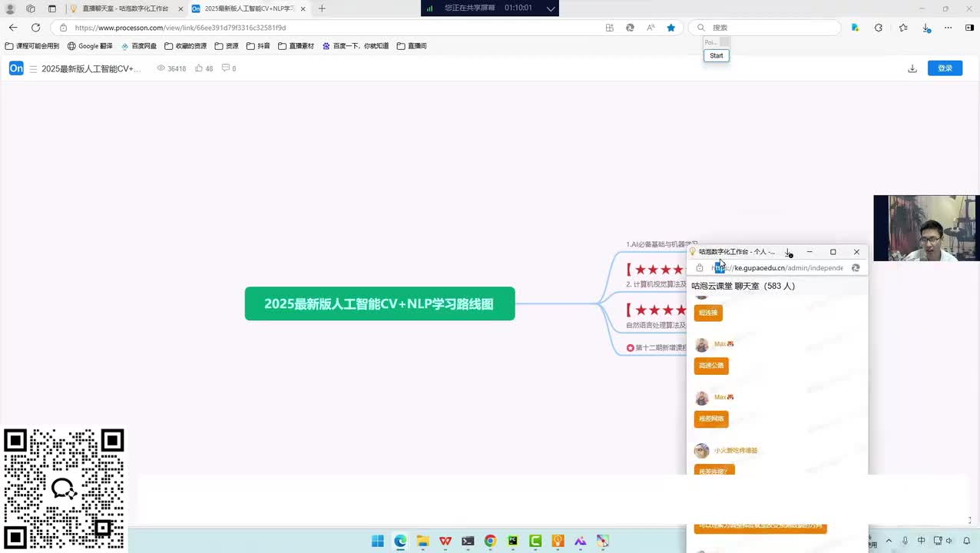
Task: Click the Edge copilot refresh icon in the address bar
Action: [x=630, y=28]
